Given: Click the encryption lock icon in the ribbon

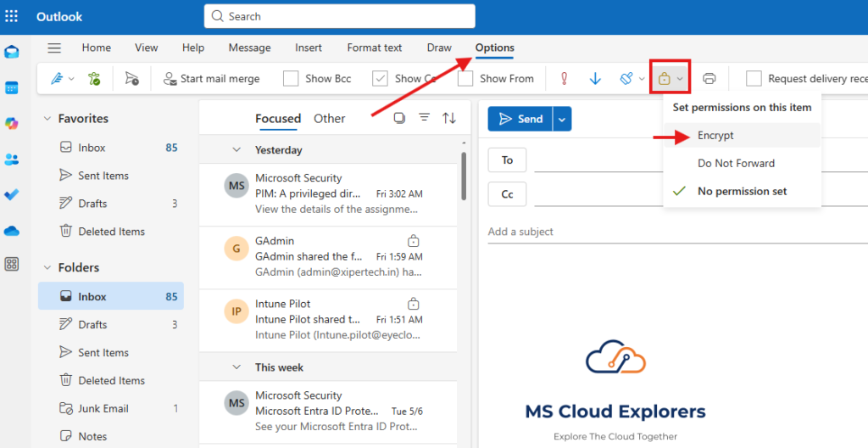Looking at the screenshot, I should pos(665,78).
